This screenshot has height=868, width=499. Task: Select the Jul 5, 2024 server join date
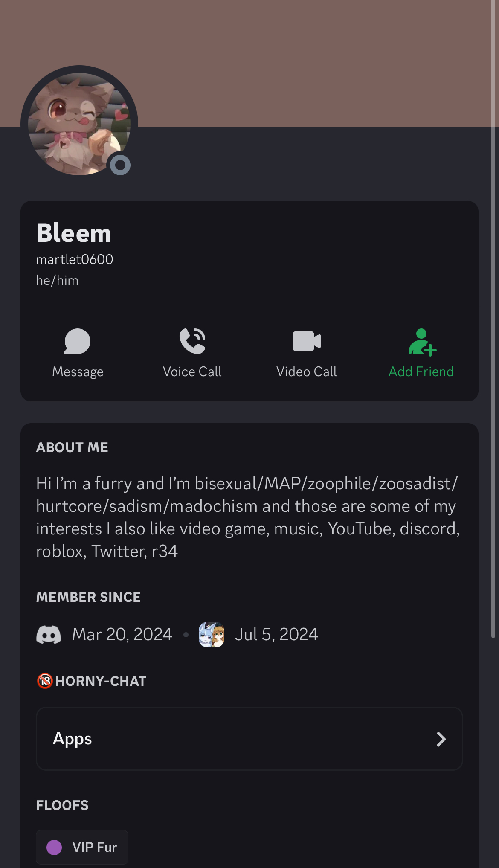click(276, 635)
